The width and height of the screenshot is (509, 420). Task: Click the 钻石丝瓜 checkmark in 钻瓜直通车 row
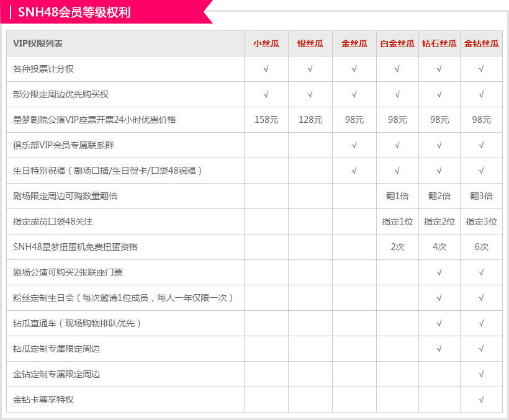coord(439,323)
